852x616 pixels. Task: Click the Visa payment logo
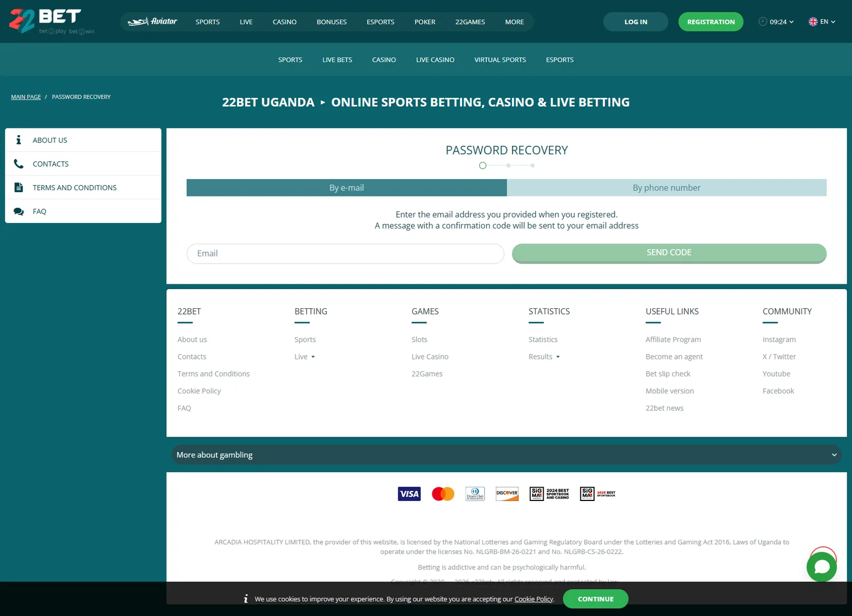pyautogui.click(x=409, y=494)
